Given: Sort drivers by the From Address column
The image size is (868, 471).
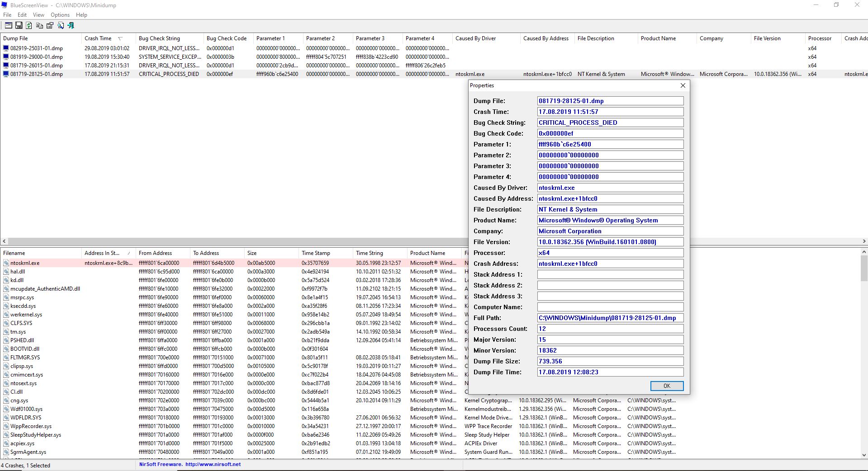Looking at the screenshot, I should pos(163,253).
